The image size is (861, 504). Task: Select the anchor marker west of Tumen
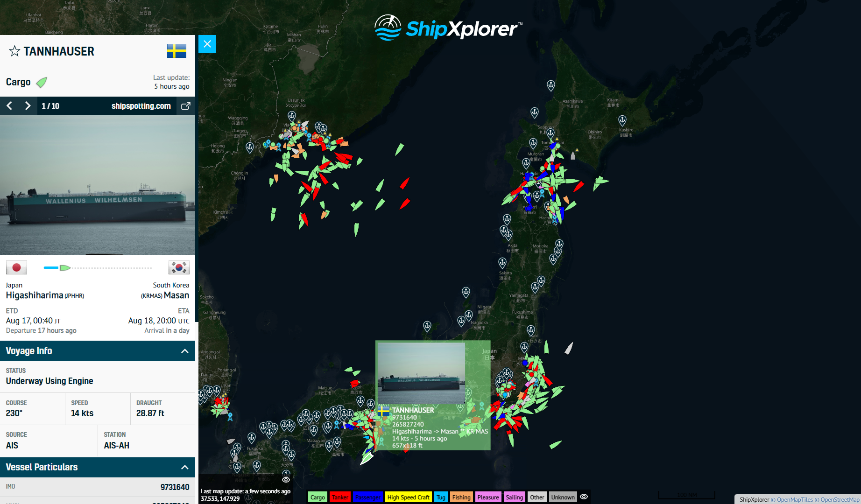coord(250,148)
